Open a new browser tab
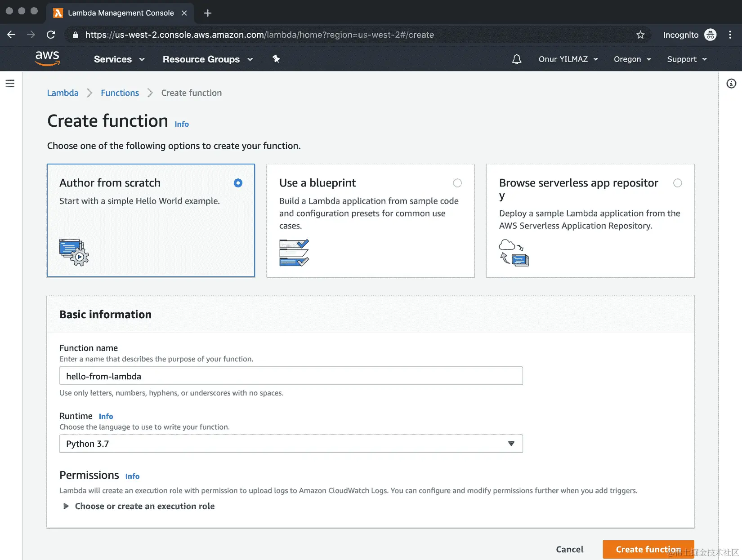 (207, 13)
